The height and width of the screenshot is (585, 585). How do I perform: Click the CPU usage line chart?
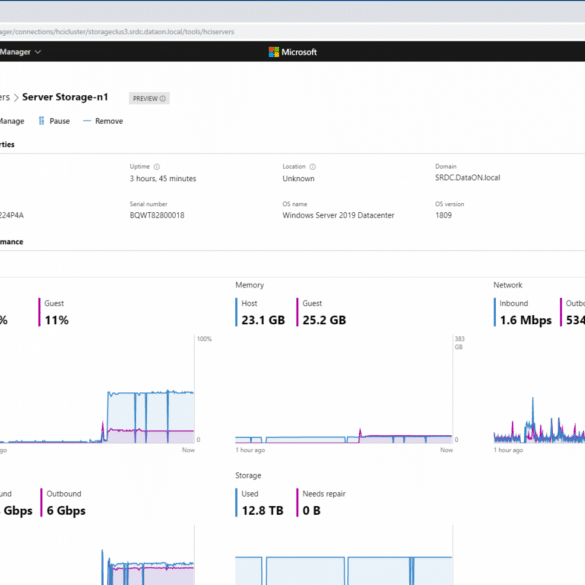[97, 389]
